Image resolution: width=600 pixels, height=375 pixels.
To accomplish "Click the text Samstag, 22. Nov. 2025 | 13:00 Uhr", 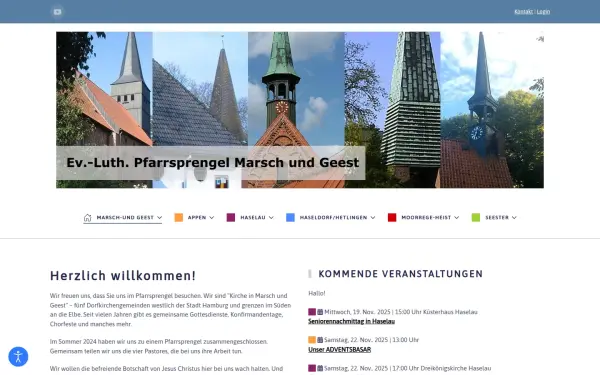I will click(x=372, y=340).
